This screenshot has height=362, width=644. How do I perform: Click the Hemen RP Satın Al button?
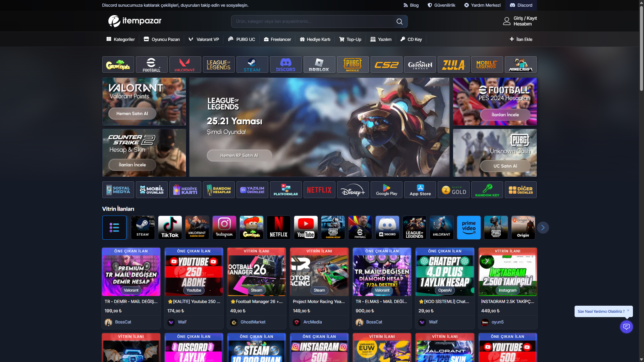[x=239, y=156]
